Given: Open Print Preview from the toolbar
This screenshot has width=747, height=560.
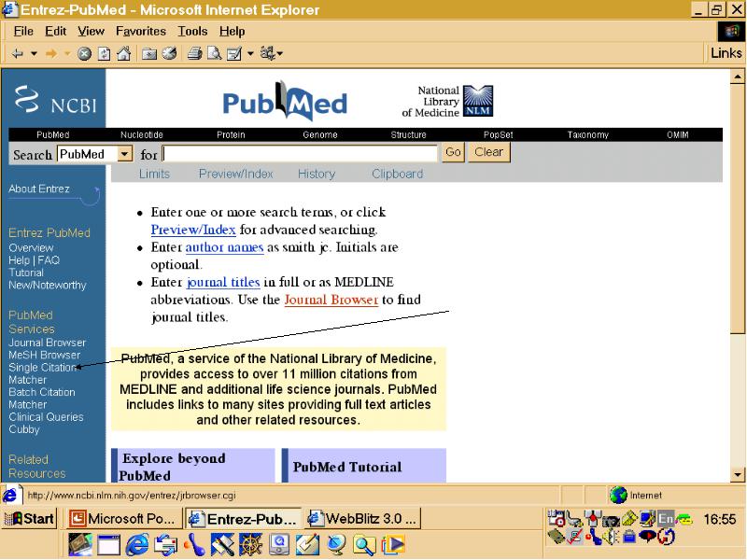Looking at the screenshot, I should (214, 53).
